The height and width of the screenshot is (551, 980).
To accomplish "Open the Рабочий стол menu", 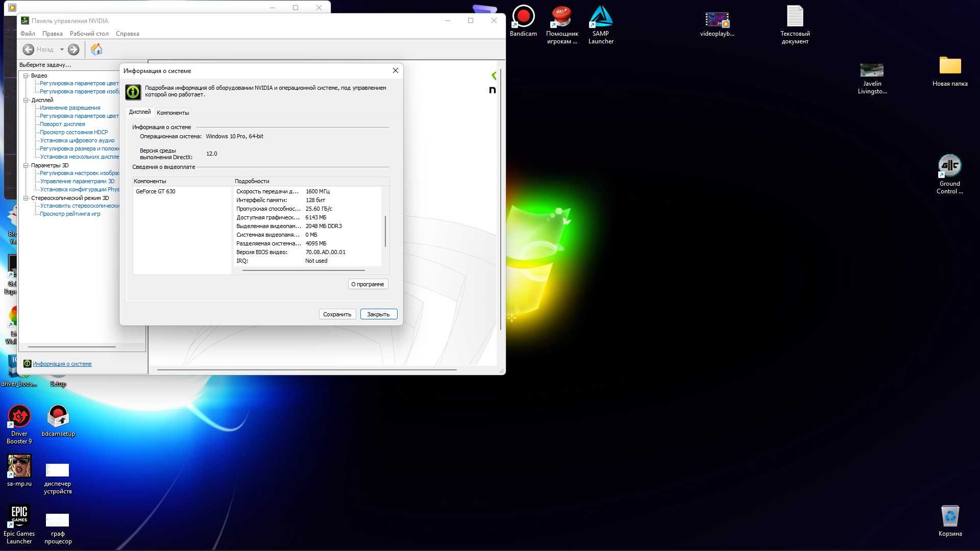I will [89, 34].
